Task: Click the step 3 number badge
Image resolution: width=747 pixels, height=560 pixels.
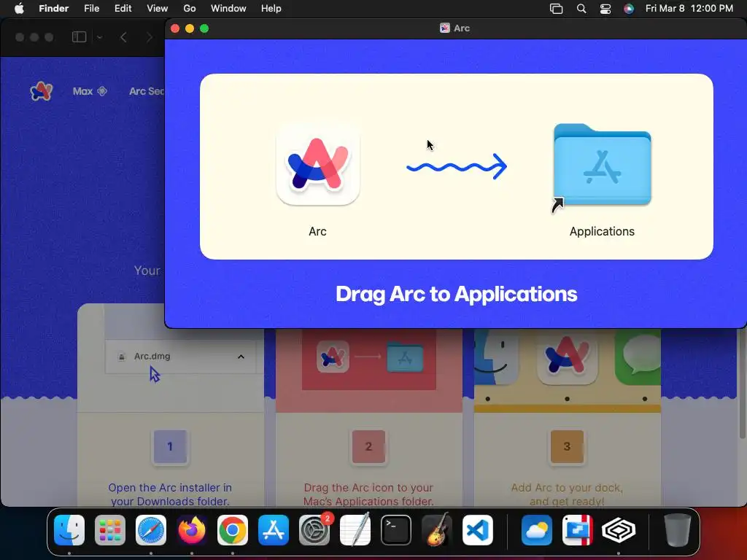Action: click(x=567, y=446)
